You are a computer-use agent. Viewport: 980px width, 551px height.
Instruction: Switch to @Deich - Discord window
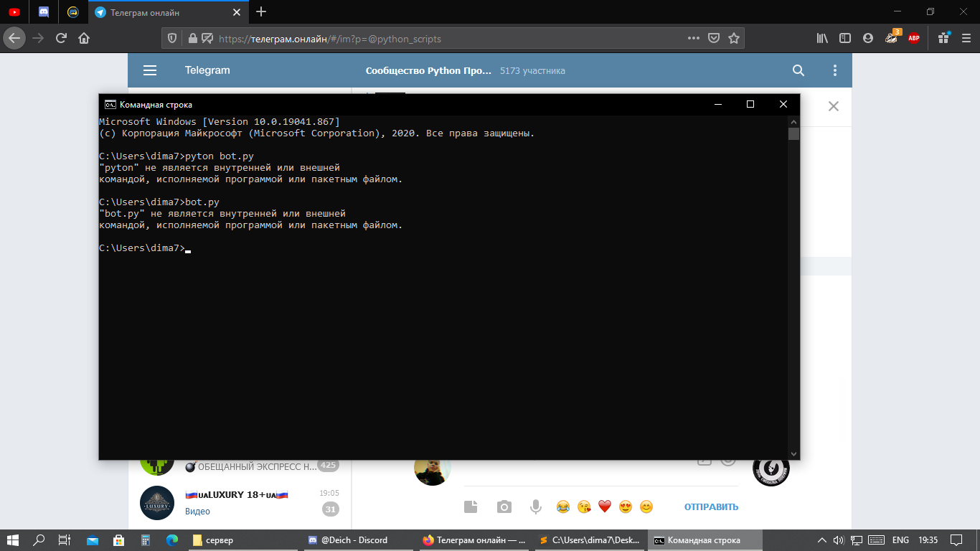pyautogui.click(x=359, y=540)
